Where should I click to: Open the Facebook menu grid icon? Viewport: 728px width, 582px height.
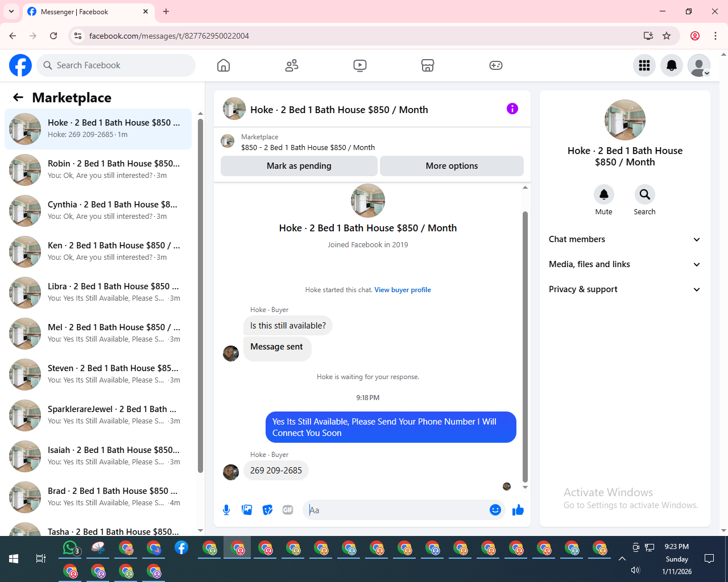coord(644,65)
